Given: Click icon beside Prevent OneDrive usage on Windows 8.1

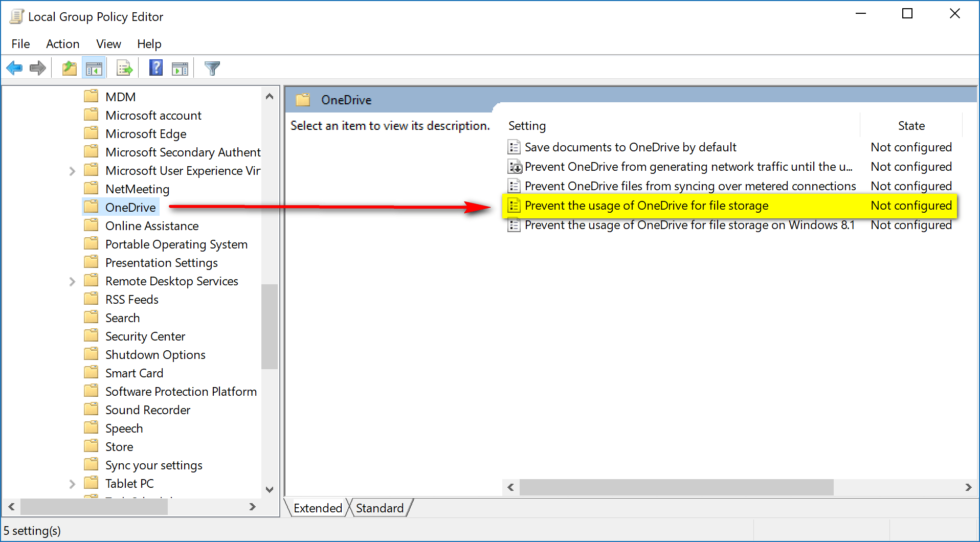Looking at the screenshot, I should (514, 225).
